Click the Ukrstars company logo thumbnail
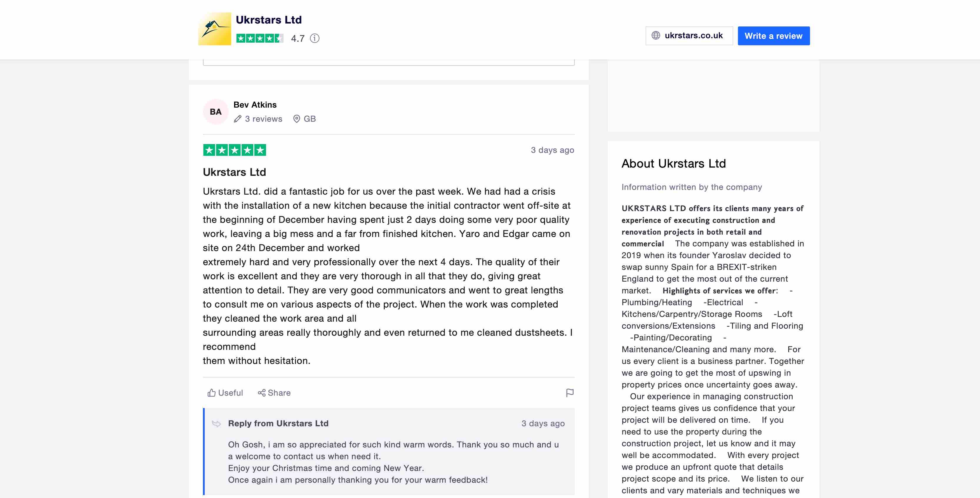The width and height of the screenshot is (980, 498). tap(214, 29)
